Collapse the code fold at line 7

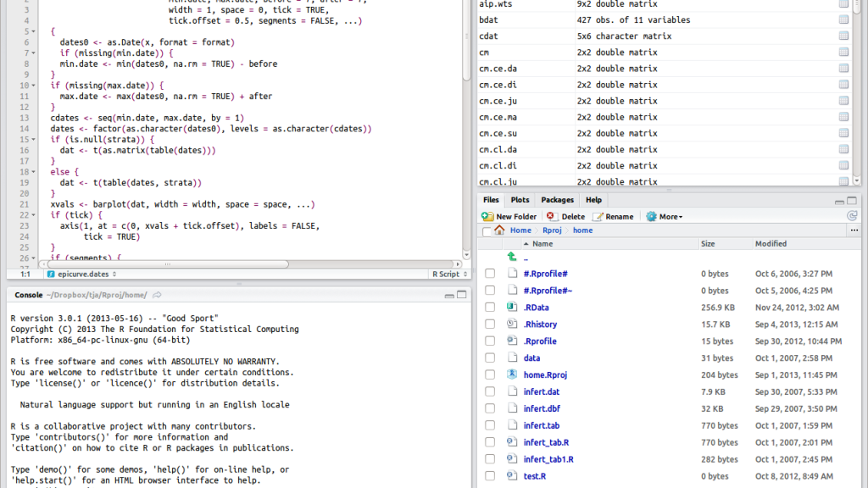(33, 53)
